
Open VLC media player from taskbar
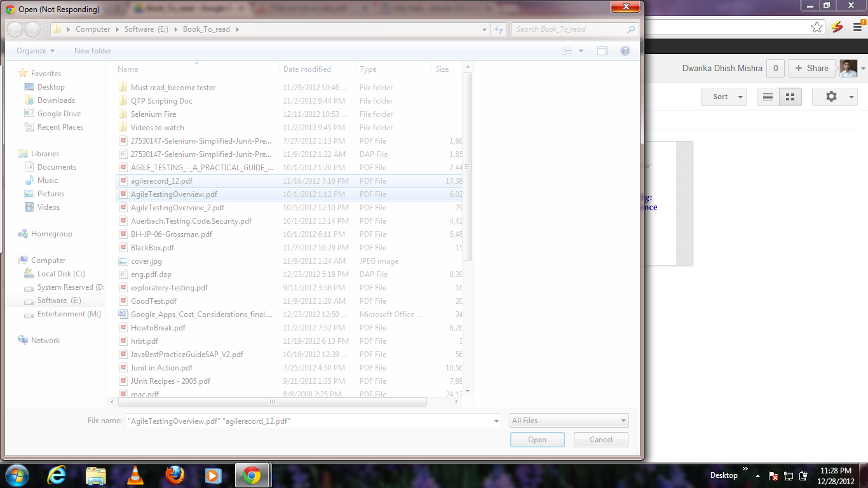pyautogui.click(x=135, y=475)
